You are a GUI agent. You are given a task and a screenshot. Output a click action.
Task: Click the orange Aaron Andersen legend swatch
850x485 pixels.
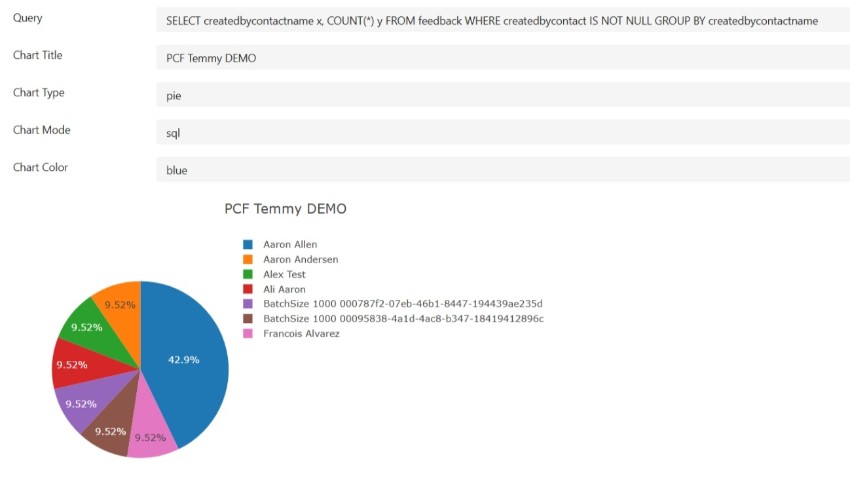pyautogui.click(x=248, y=260)
